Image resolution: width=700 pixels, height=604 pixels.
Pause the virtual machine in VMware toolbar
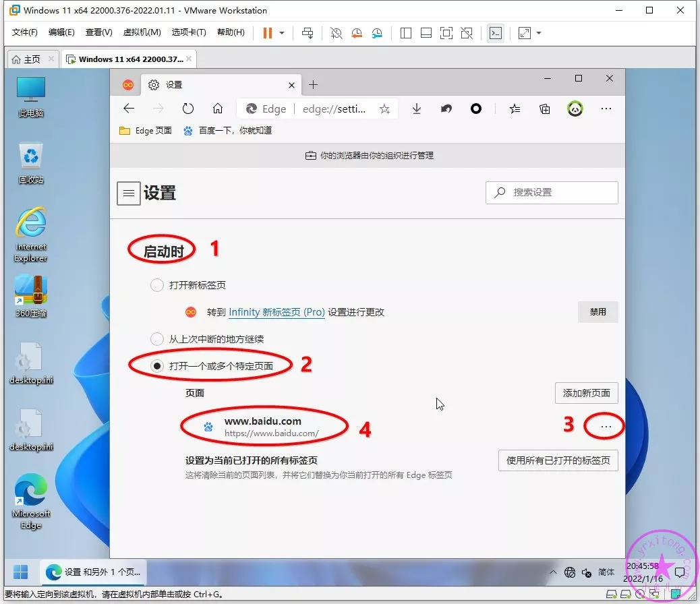[x=268, y=32]
